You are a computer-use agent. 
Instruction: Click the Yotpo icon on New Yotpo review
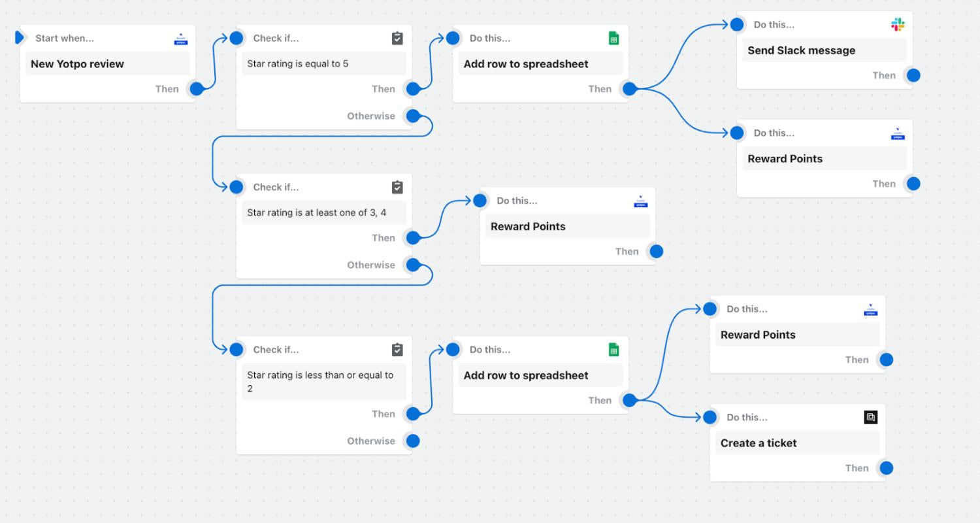click(181, 39)
